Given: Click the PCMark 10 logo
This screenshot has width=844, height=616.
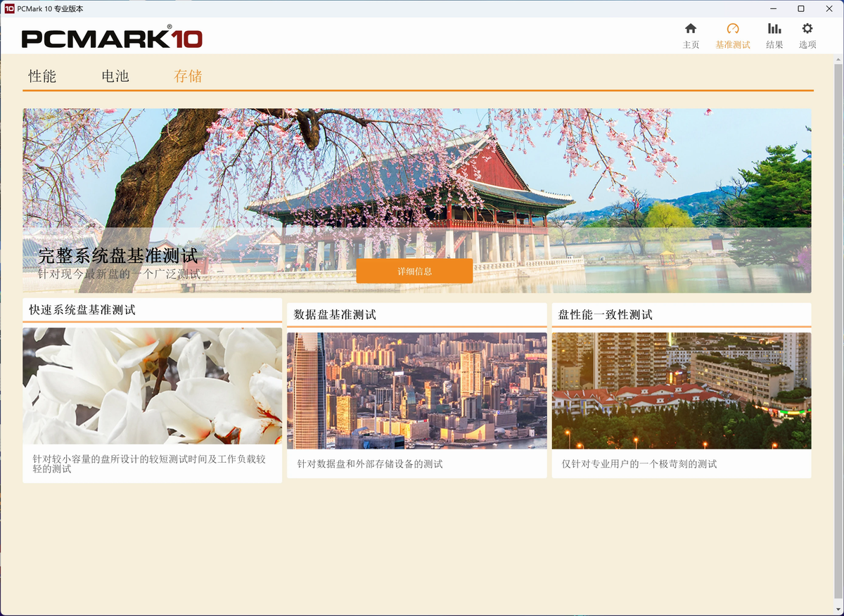Looking at the screenshot, I should point(112,38).
